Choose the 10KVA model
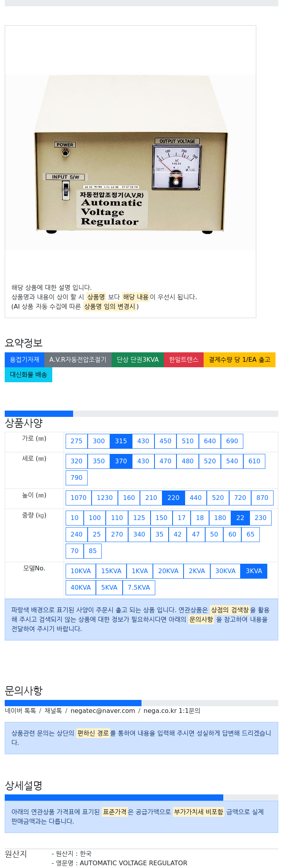The width and height of the screenshot is (283, 868). [81, 571]
